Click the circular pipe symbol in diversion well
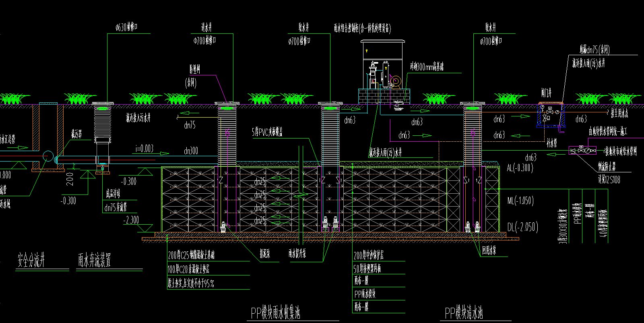Image resolution: width=644 pixels, height=323 pixels. [48, 156]
